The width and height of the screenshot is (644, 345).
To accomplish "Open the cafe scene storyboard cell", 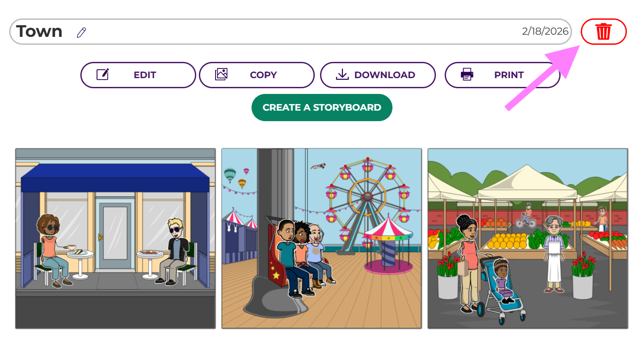I will 115,238.
